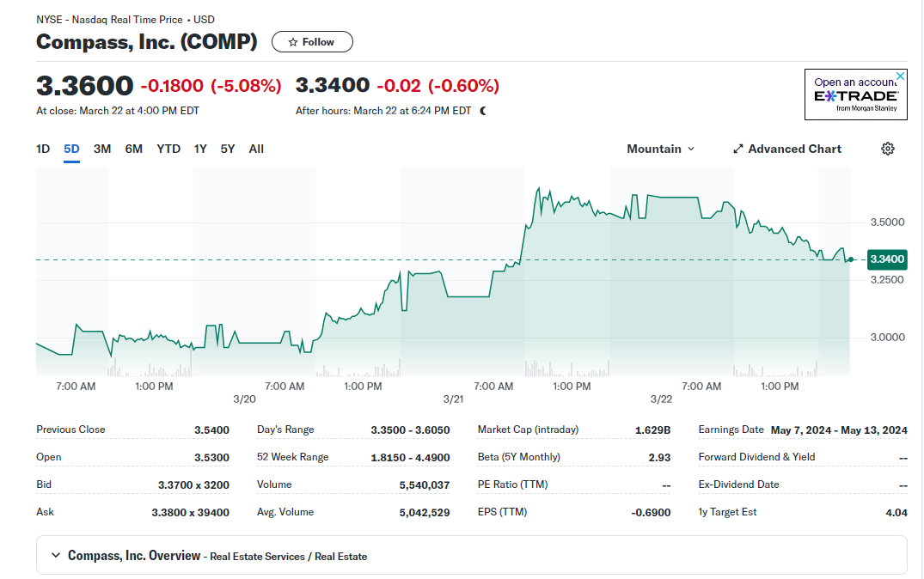Click the EPS (TTM) value -0.6900

651,513
